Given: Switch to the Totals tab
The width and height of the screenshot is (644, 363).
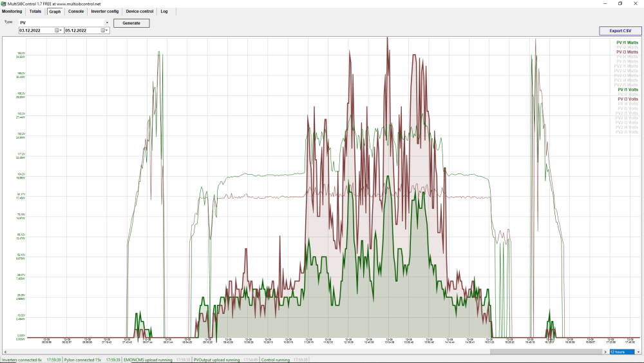Looking at the screenshot, I should tap(35, 12).
